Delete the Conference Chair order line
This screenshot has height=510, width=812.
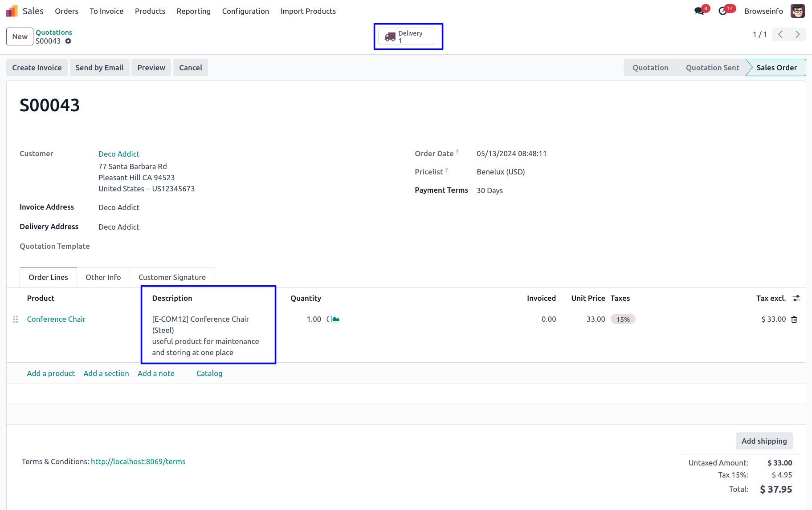794,320
